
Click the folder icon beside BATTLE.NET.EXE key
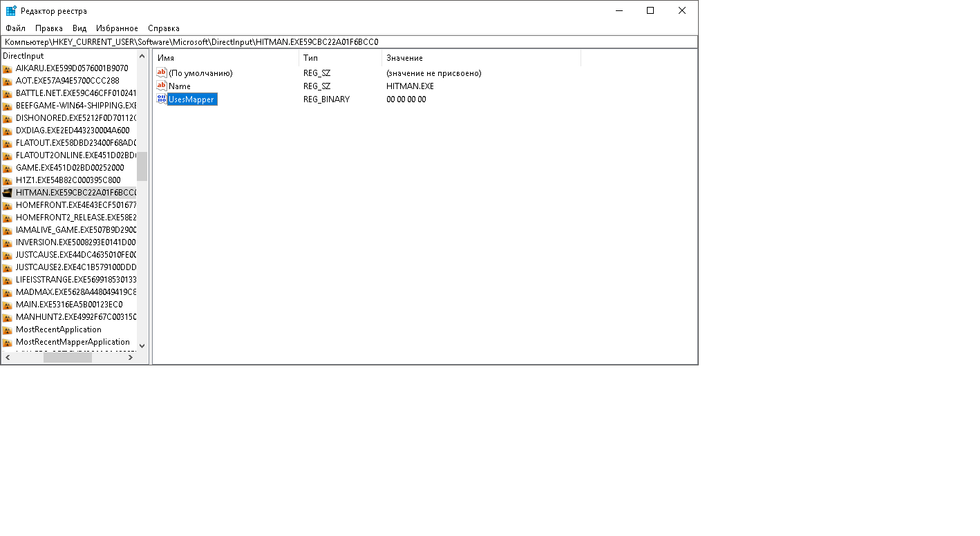[x=8, y=93]
